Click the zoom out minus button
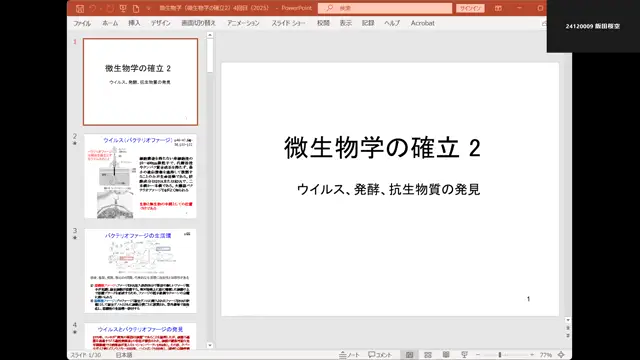The height and width of the screenshot is (360, 640). [478, 355]
